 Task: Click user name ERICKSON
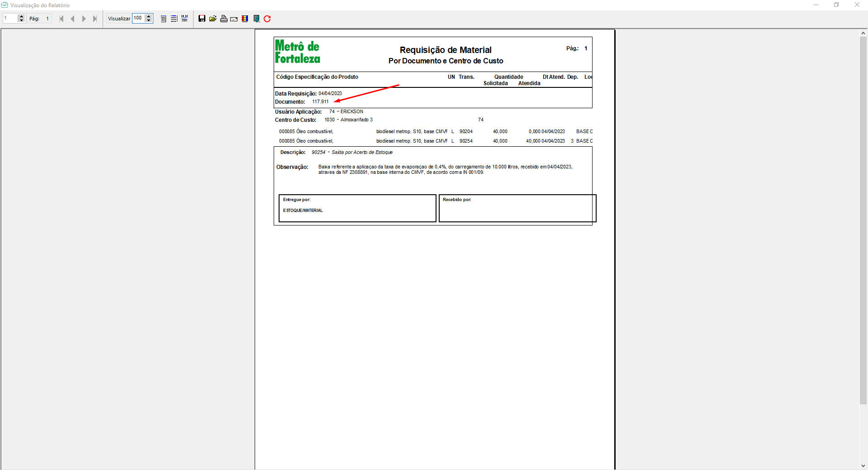[352, 112]
